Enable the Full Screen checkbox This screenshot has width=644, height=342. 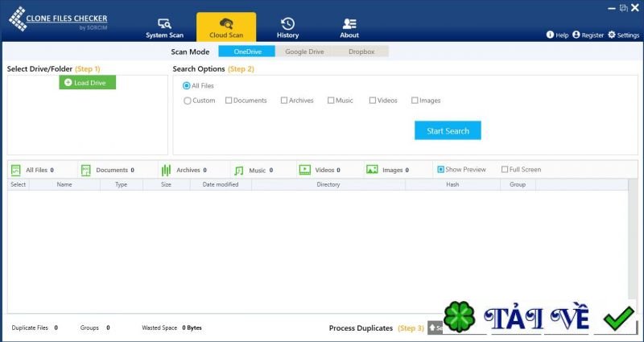[505, 170]
